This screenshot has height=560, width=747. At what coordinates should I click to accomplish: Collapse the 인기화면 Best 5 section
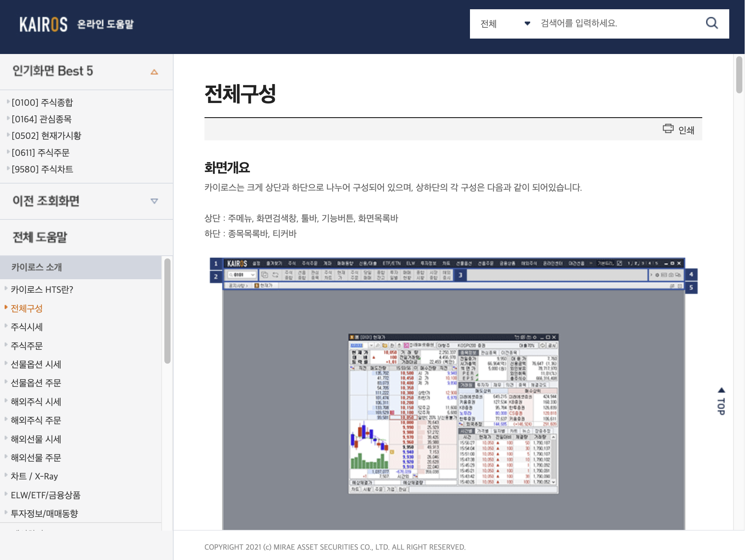click(155, 72)
